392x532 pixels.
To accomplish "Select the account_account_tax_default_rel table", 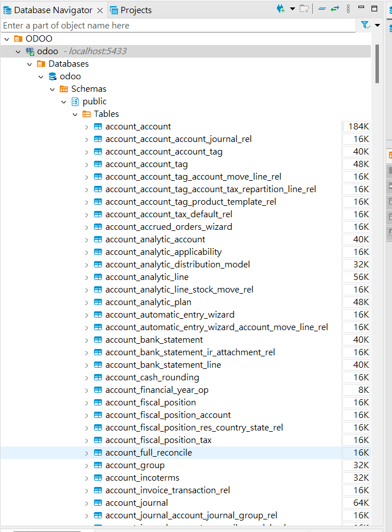I will click(169, 214).
